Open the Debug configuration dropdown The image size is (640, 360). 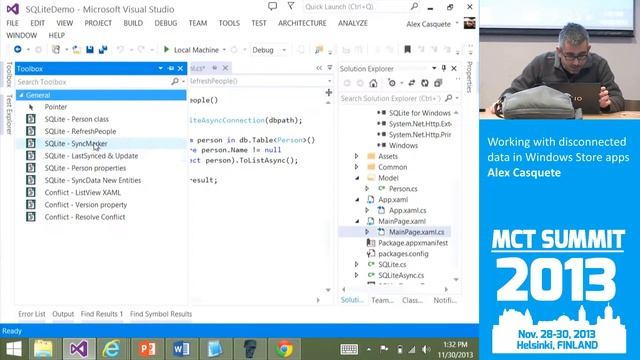pyautogui.click(x=269, y=50)
